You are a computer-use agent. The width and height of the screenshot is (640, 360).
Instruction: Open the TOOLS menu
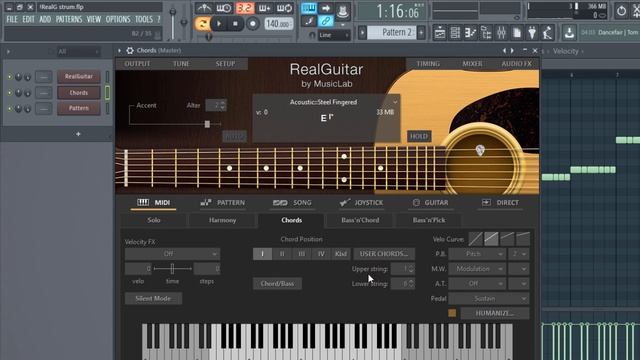pos(144,19)
